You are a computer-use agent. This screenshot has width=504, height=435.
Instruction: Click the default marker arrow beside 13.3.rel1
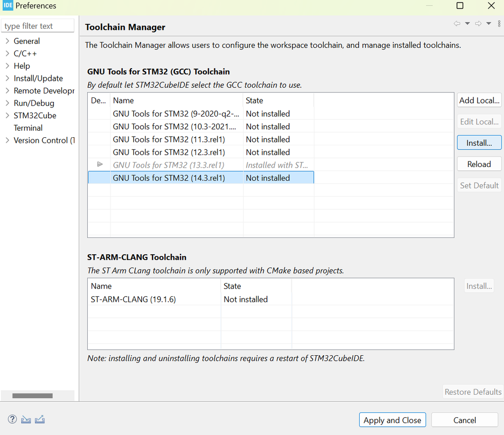(100, 165)
